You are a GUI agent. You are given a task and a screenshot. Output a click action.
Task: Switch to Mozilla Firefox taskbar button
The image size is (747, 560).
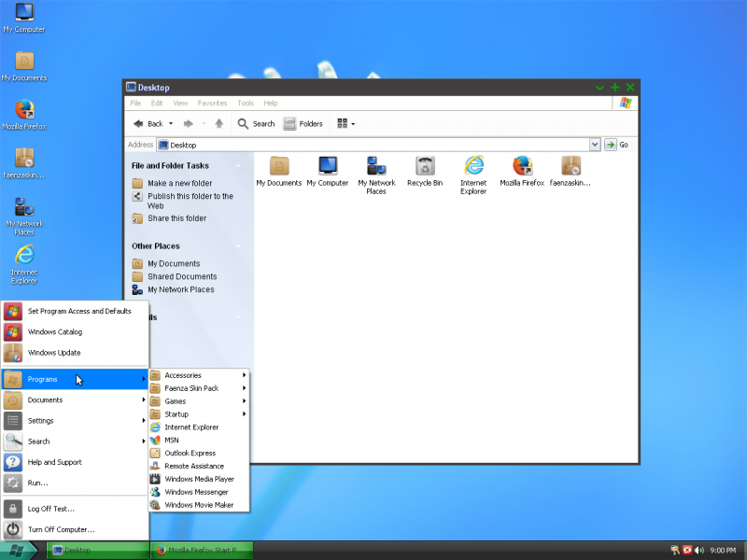(202, 551)
